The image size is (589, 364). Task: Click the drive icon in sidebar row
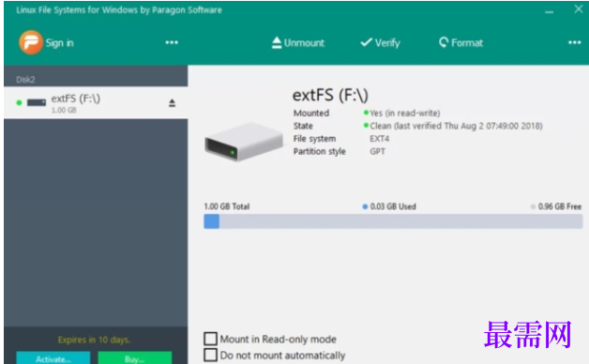tap(37, 102)
